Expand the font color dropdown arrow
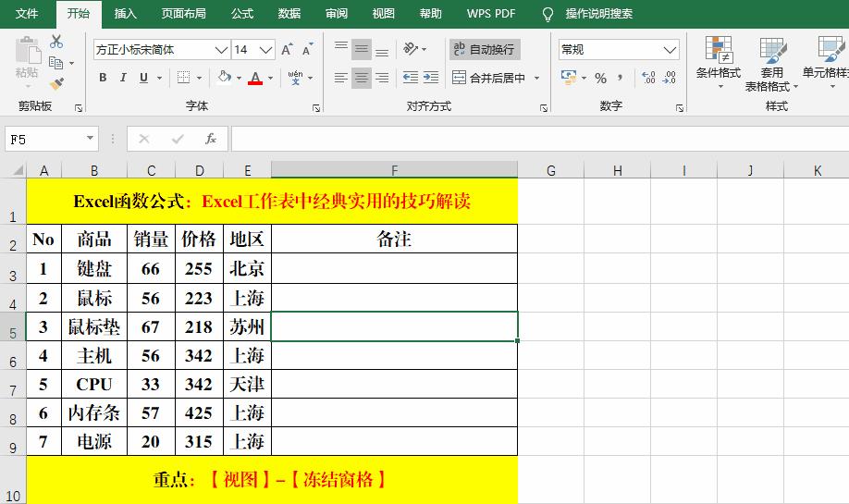This screenshot has height=504, width=849. 270,78
